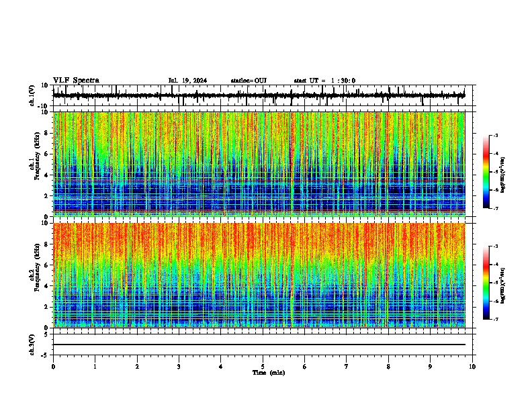Click the "Time (min)" x-axis label
532x411 pixels.
coord(269,373)
